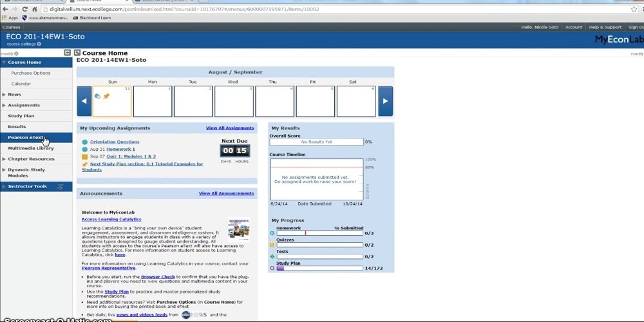Image resolution: width=644 pixels, height=322 pixels.
Task: Open the Homework 1 assignment link
Action: pyautogui.click(x=120, y=149)
